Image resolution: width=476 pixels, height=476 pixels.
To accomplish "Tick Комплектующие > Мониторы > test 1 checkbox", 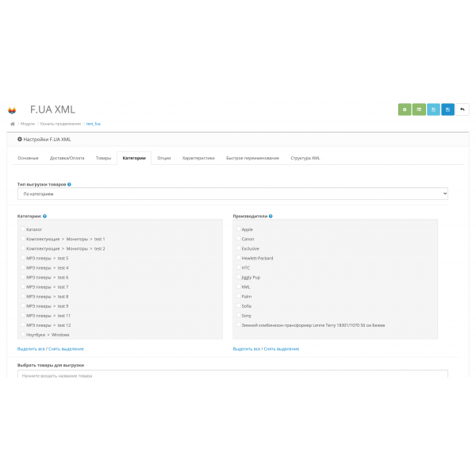I will (23, 239).
